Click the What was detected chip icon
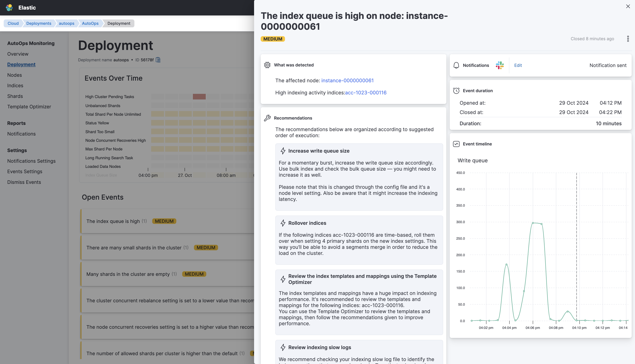This screenshot has width=635, height=364. point(267,65)
